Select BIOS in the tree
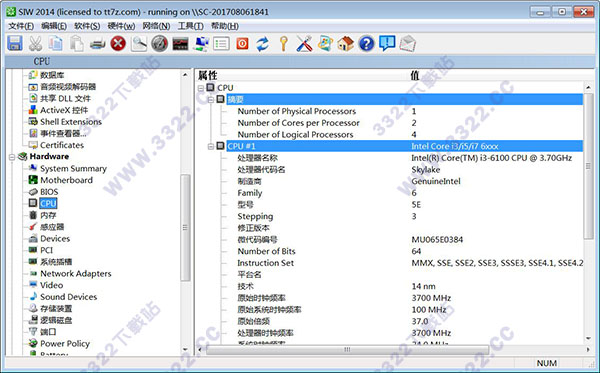This screenshot has height=373, width=600. pos(49,192)
